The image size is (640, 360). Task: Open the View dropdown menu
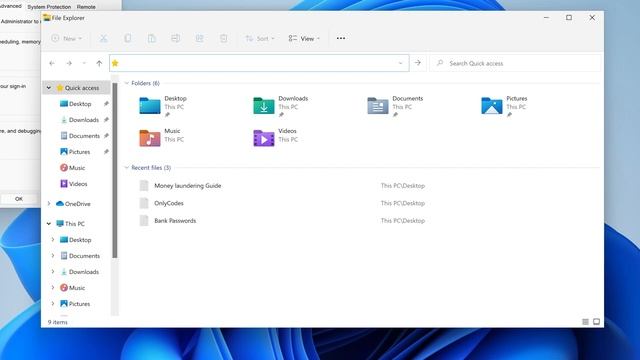click(304, 38)
